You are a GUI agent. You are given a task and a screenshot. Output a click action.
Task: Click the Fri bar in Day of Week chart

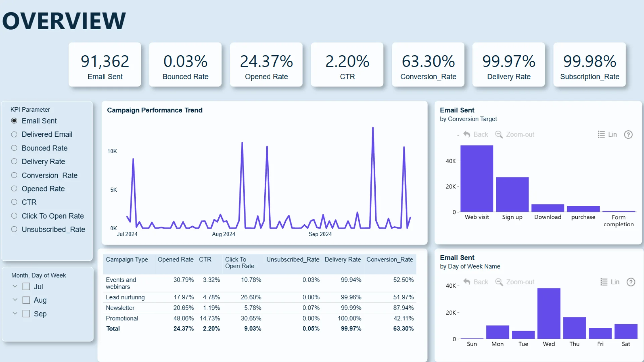[x=600, y=334]
